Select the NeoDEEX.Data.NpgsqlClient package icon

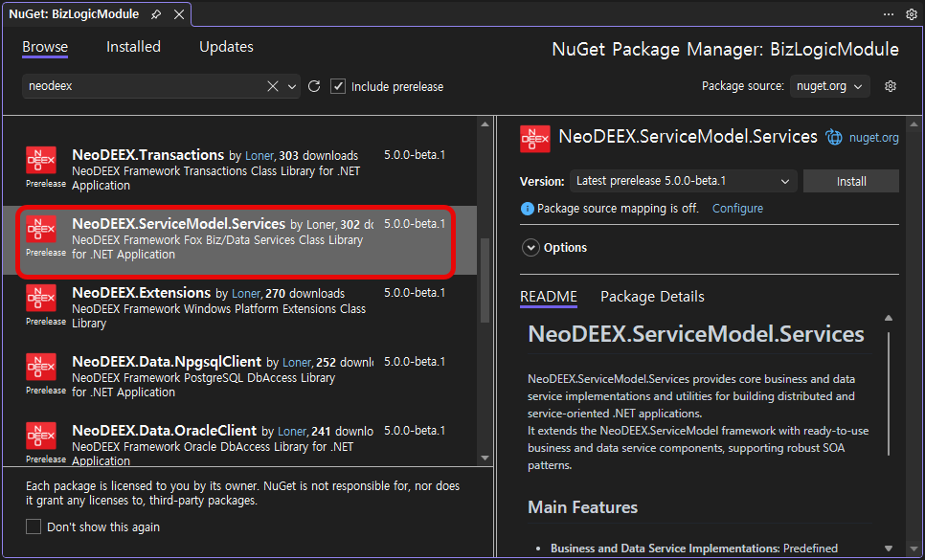click(41, 368)
